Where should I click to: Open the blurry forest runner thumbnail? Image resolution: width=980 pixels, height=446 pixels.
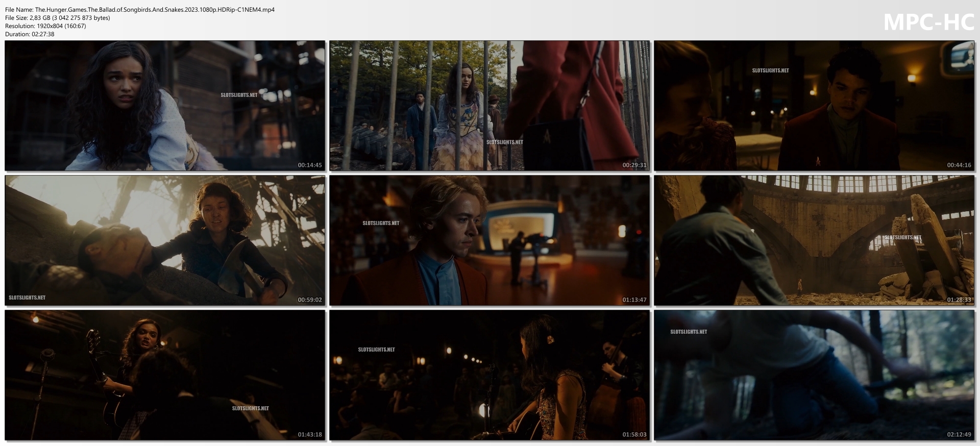[814, 375]
